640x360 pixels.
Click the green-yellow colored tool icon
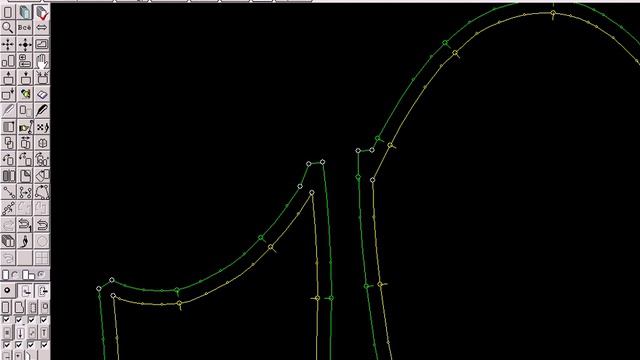25,94
